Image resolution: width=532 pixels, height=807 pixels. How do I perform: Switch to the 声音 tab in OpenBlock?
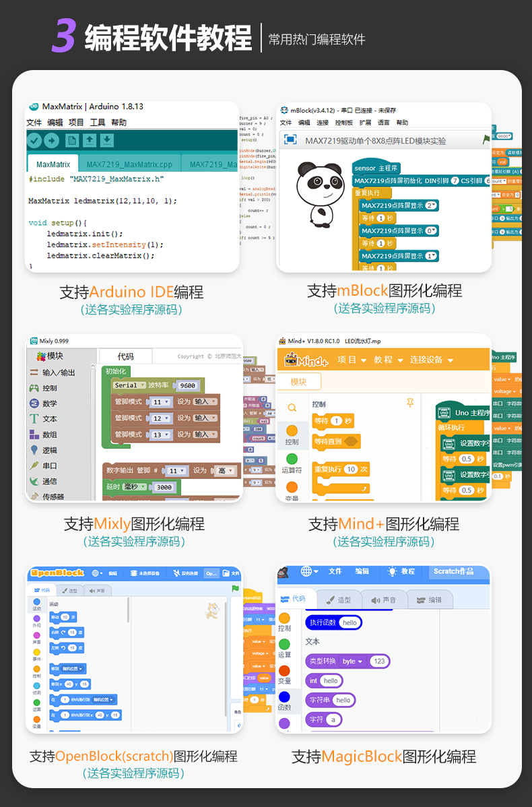(x=97, y=590)
